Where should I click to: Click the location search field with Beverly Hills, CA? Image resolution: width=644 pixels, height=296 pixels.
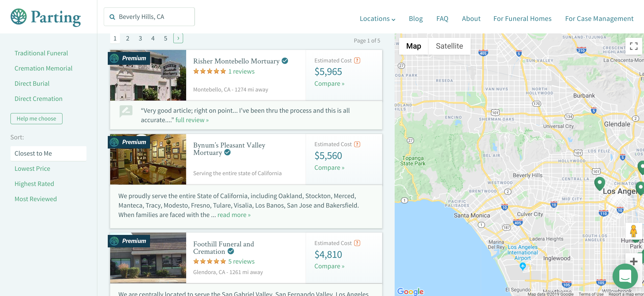click(149, 17)
